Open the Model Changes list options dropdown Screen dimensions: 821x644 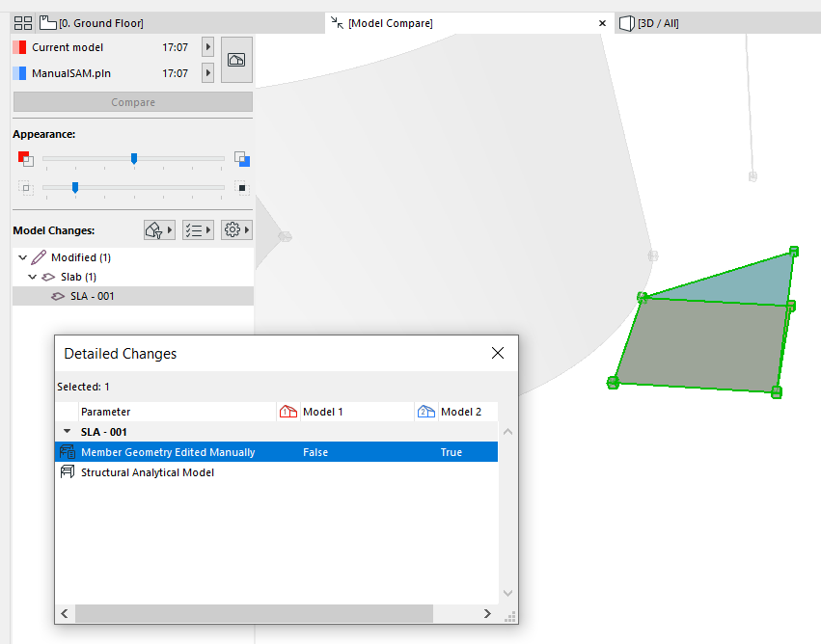click(x=198, y=229)
